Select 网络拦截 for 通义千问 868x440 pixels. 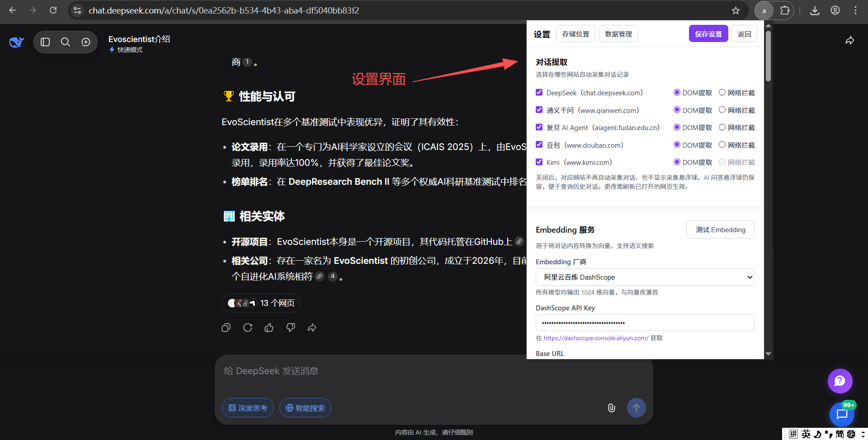(722, 110)
